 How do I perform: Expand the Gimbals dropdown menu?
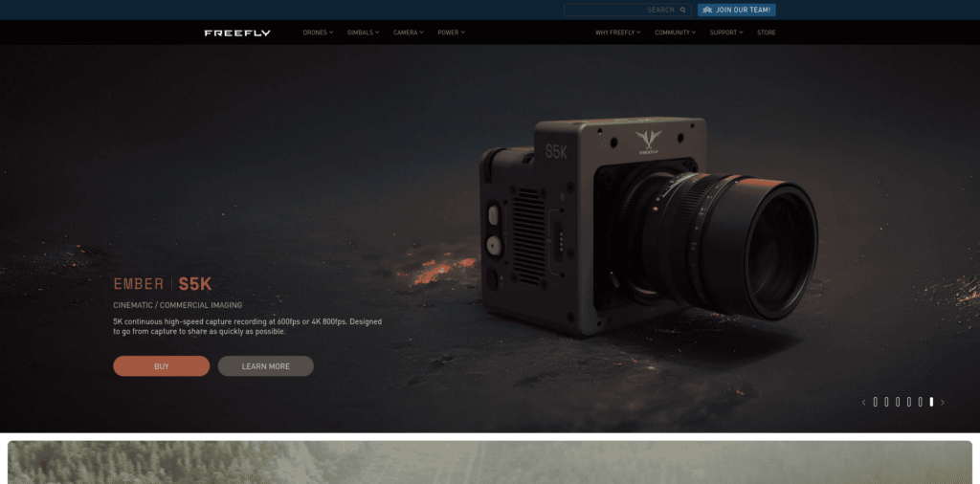point(363,33)
